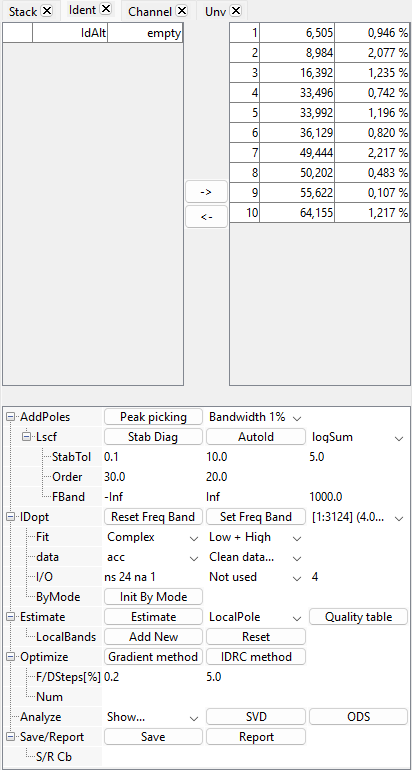
Task: Open the Bandwidth 1% dropdown
Action: tap(254, 417)
